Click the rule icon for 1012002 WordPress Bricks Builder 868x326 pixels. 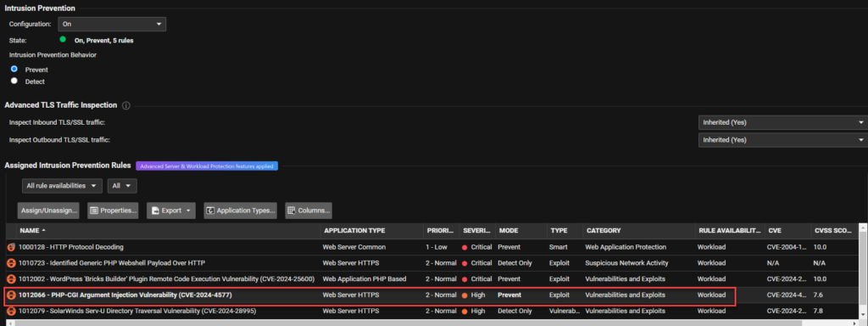click(11, 278)
